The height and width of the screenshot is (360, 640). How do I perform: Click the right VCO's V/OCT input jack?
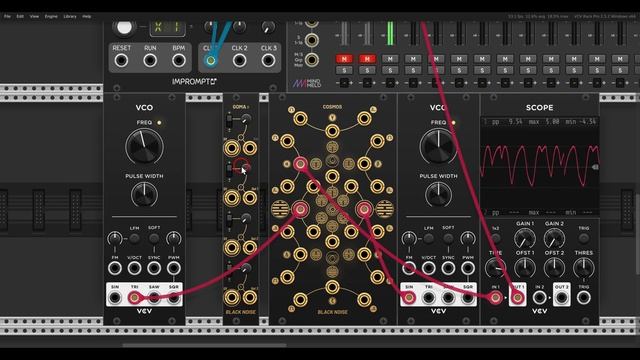[x=429, y=268]
